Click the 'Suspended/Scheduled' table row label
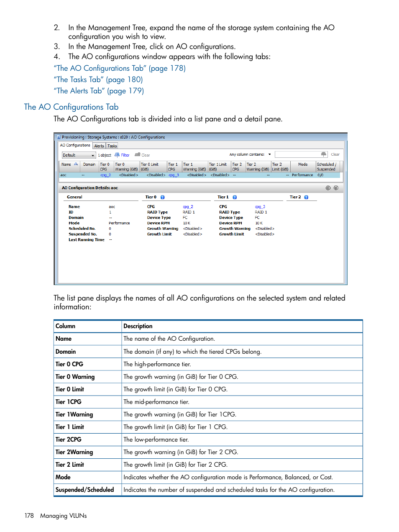Viewport: 399px width, 532px height. coord(85,490)
